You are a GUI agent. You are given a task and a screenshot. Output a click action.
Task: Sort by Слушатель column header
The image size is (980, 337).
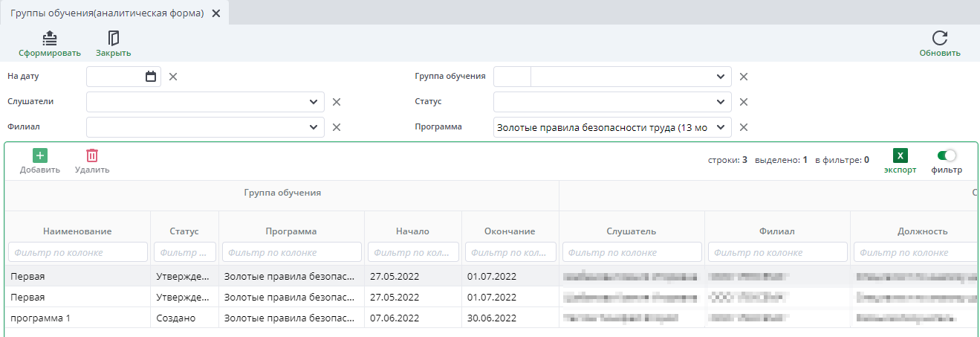tap(632, 231)
